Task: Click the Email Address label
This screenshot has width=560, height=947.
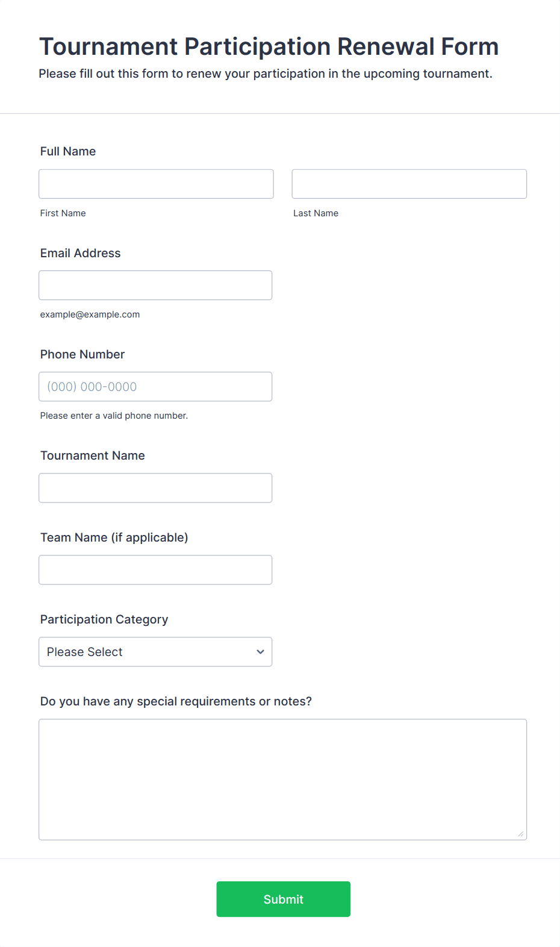Action: click(x=80, y=253)
